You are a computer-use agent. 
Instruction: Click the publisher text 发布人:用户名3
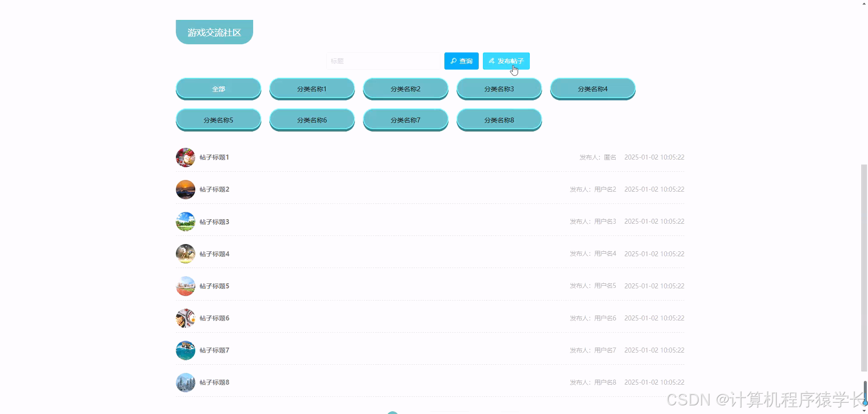[593, 221]
